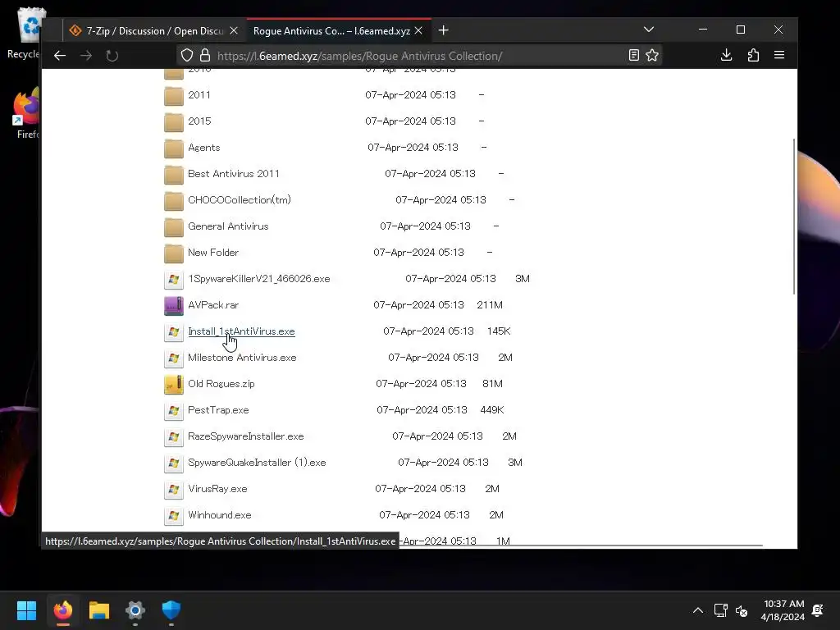Click the page vertical scrollbar thumb

793,216
